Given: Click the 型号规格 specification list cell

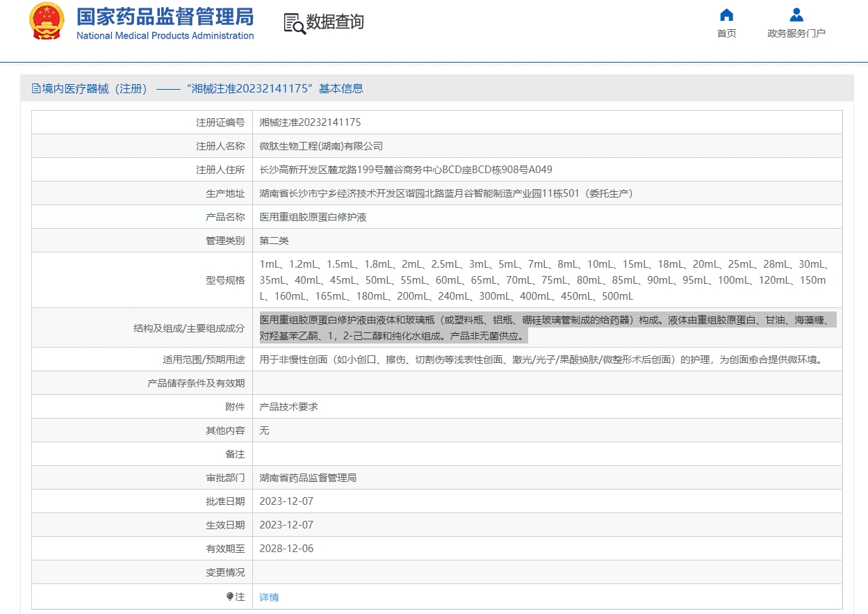Looking at the screenshot, I should [x=542, y=280].
